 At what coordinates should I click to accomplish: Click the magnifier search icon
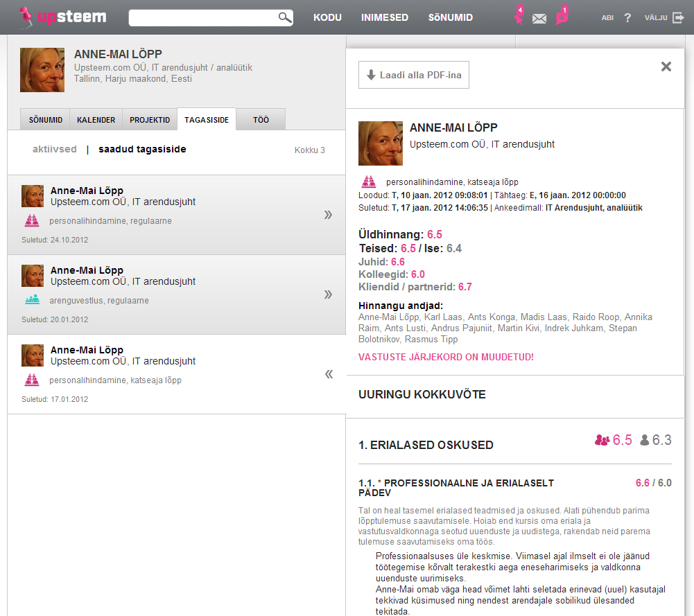coord(284,17)
